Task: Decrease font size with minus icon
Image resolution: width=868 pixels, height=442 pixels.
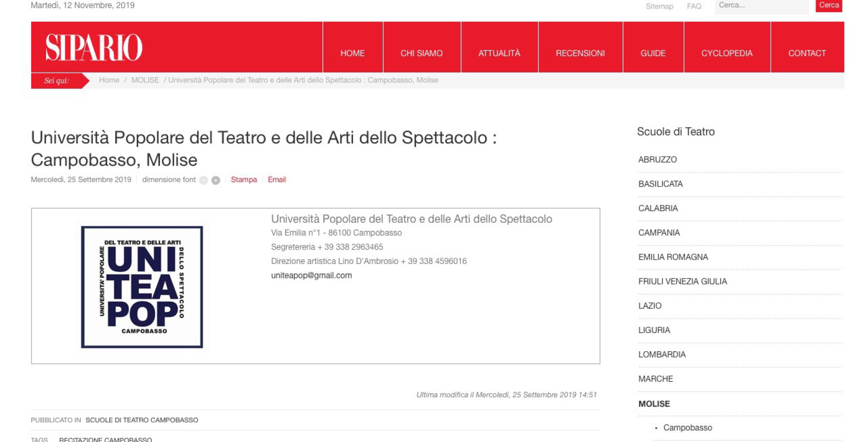Action: point(204,180)
